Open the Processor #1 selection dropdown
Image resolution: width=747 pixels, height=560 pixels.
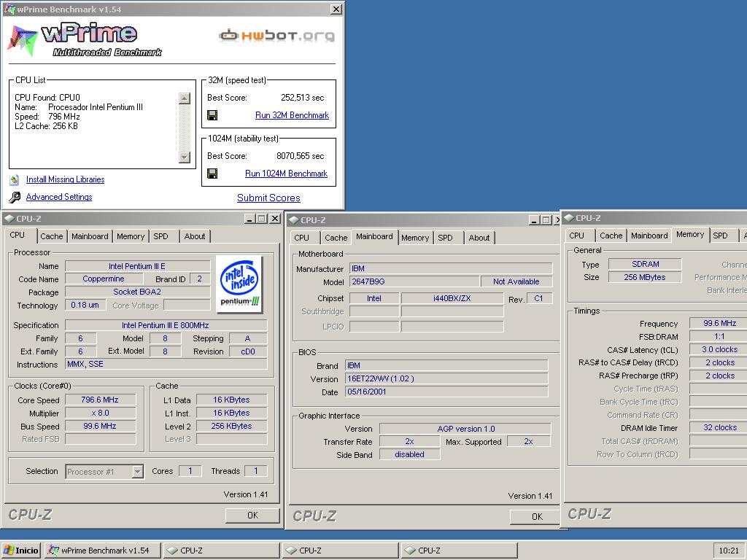(x=137, y=472)
